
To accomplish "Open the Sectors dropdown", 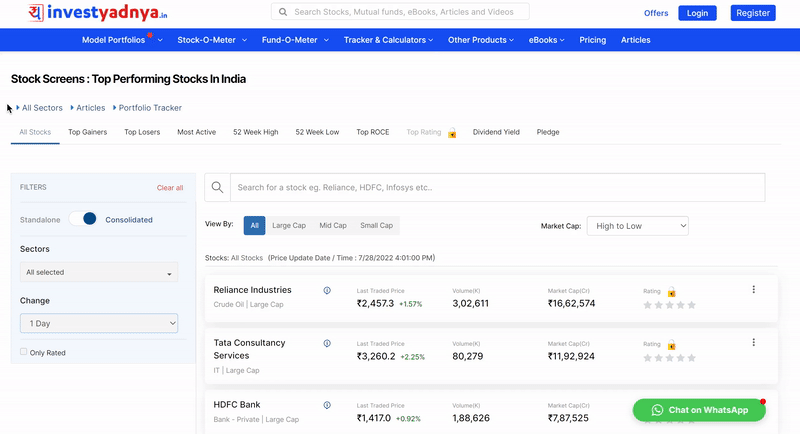I will [99, 272].
